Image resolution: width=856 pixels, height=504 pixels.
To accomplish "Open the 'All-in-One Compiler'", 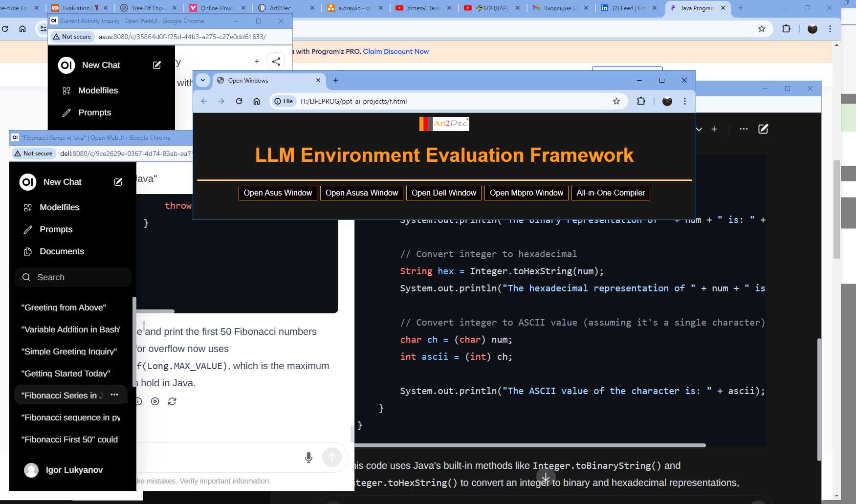I will click(611, 193).
